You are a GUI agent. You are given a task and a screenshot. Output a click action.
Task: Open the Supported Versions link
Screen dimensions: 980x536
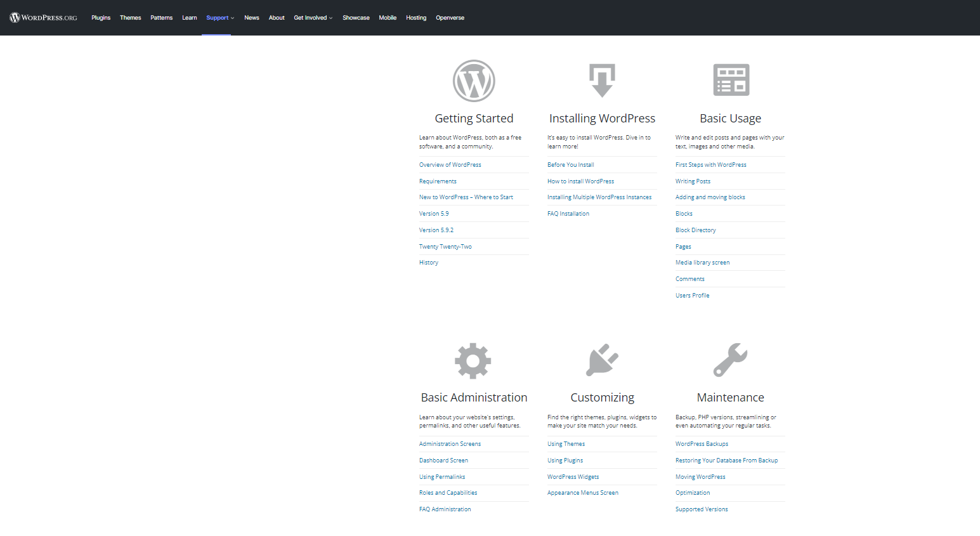pos(702,509)
